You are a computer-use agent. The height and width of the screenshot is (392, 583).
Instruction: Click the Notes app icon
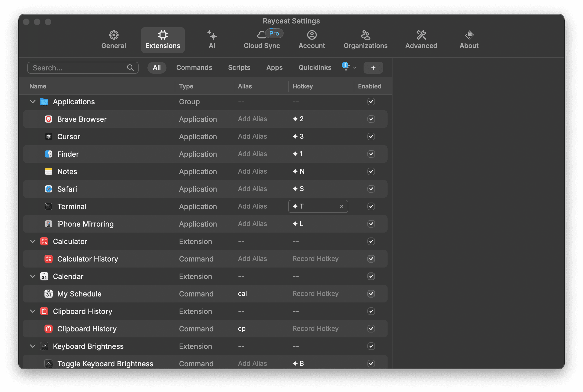coord(49,171)
